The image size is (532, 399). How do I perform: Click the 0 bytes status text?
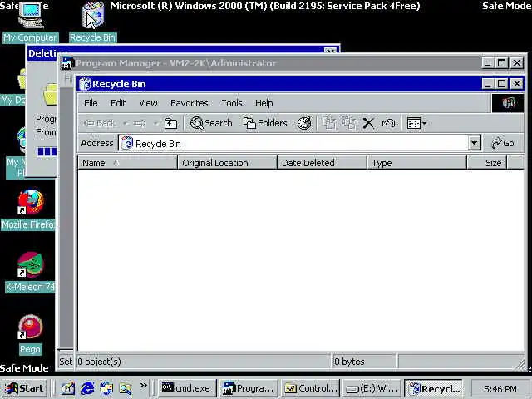(x=349, y=362)
